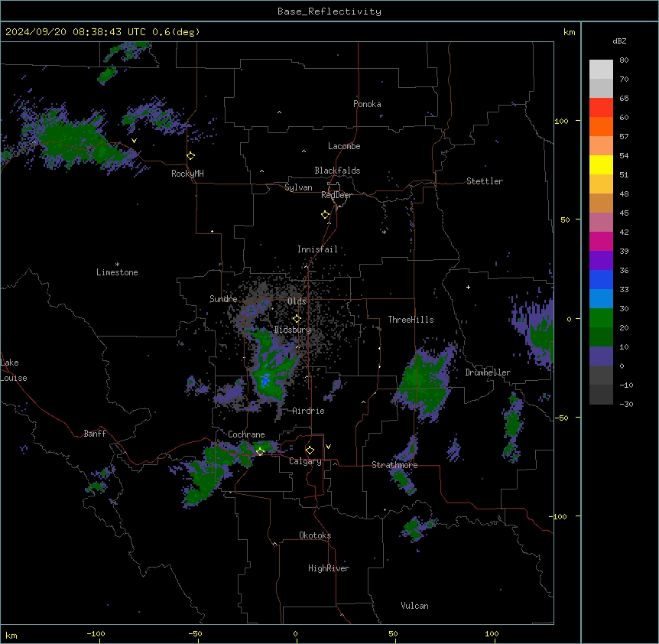The image size is (659, 644).
Task: Pick the magenta 39-42 dBZ legend swatch
Action: click(x=601, y=241)
